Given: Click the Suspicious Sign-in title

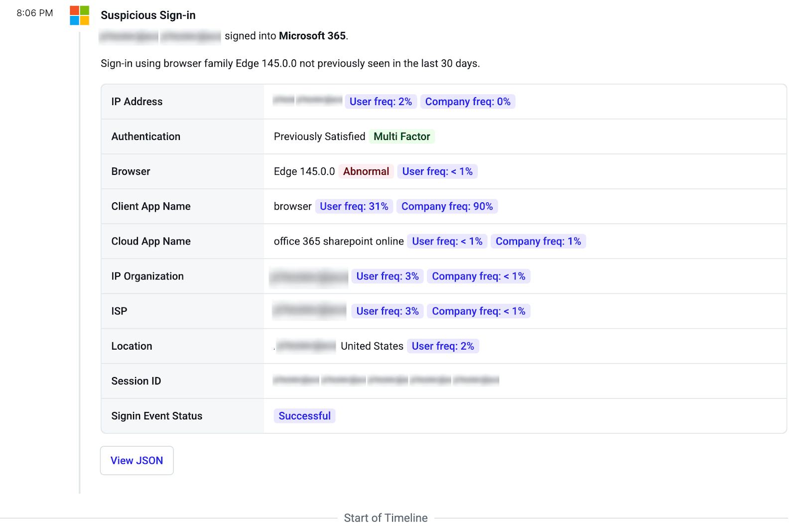Looking at the screenshot, I should tap(148, 15).
